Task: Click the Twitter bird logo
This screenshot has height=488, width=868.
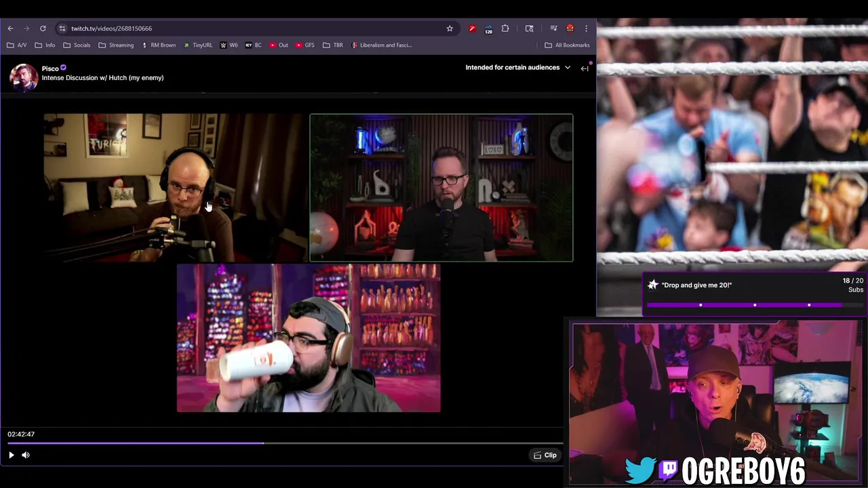Action: click(641, 470)
